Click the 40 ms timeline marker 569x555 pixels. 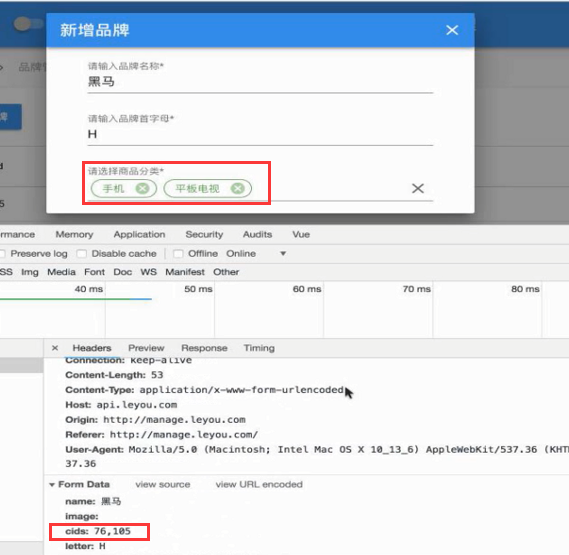89,289
